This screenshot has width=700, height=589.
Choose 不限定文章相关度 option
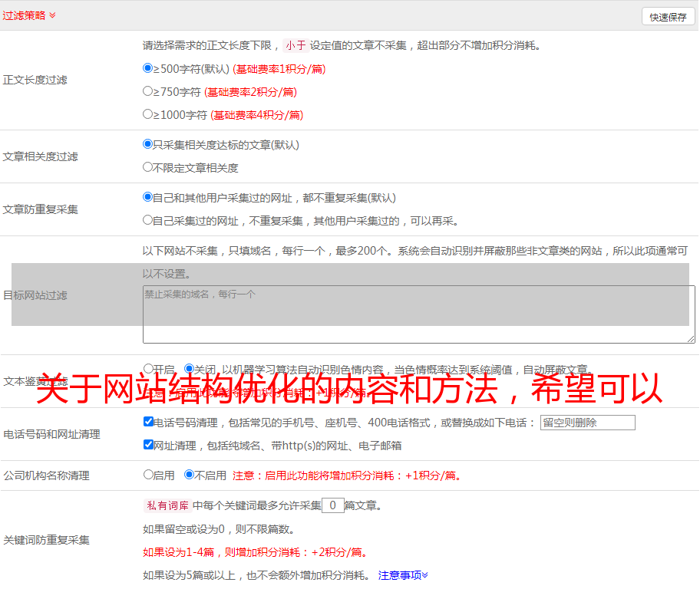[148, 167]
